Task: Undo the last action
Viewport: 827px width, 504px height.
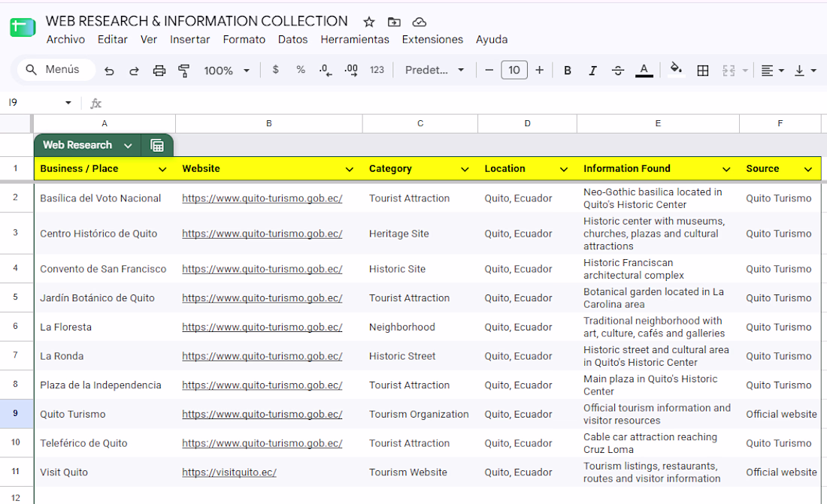Action: 109,70
